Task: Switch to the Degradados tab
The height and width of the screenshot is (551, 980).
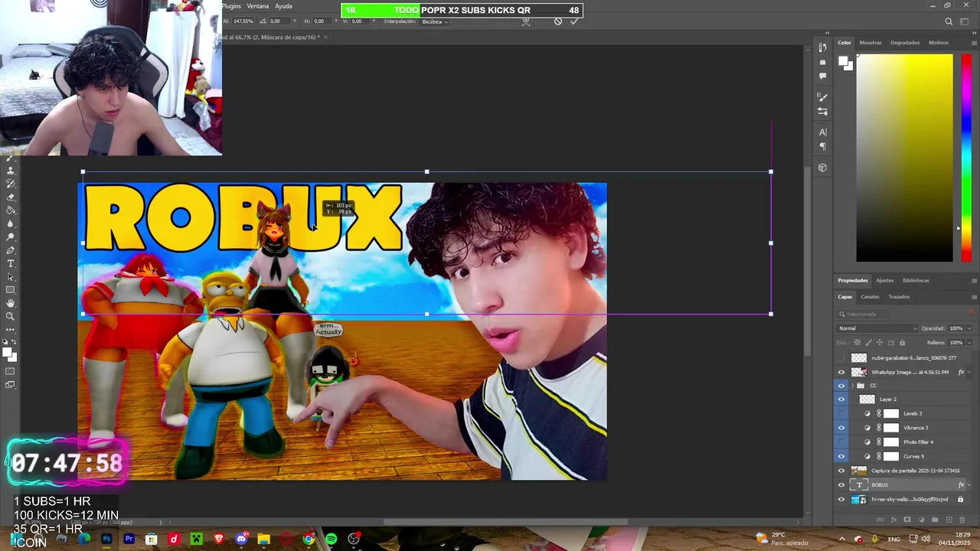Action: [x=905, y=43]
